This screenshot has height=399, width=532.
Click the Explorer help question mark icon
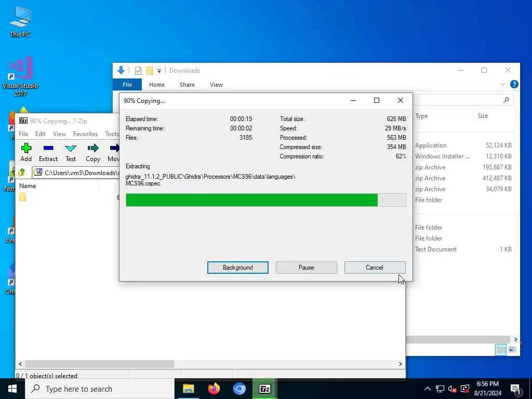(514, 84)
